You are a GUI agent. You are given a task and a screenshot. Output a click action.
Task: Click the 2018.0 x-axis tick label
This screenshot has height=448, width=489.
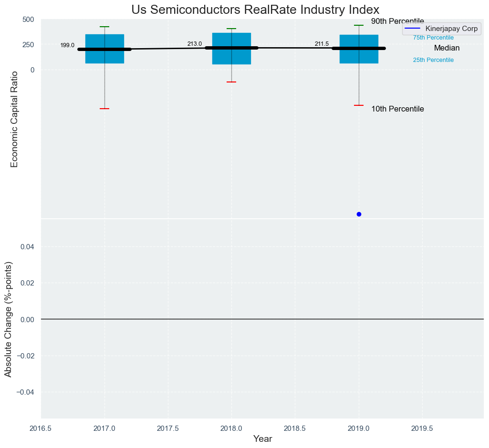point(231,428)
